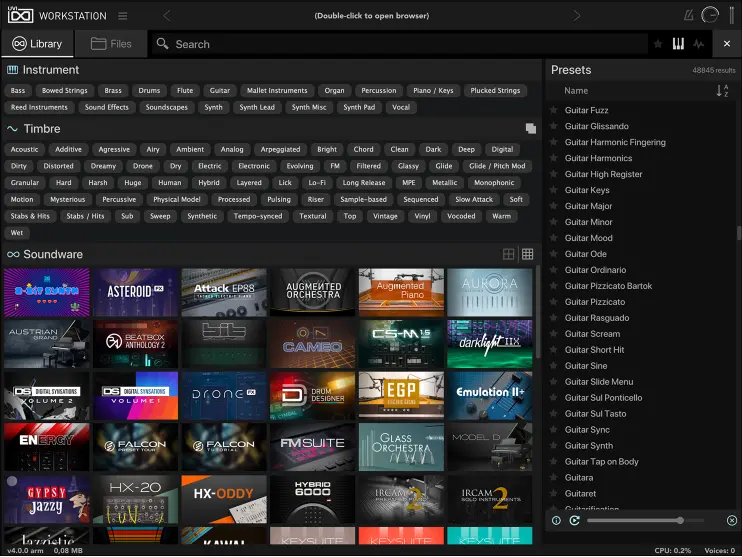742x557 pixels.
Task: Favorite the Guitar Fuzz preset star
Action: pyautogui.click(x=553, y=110)
